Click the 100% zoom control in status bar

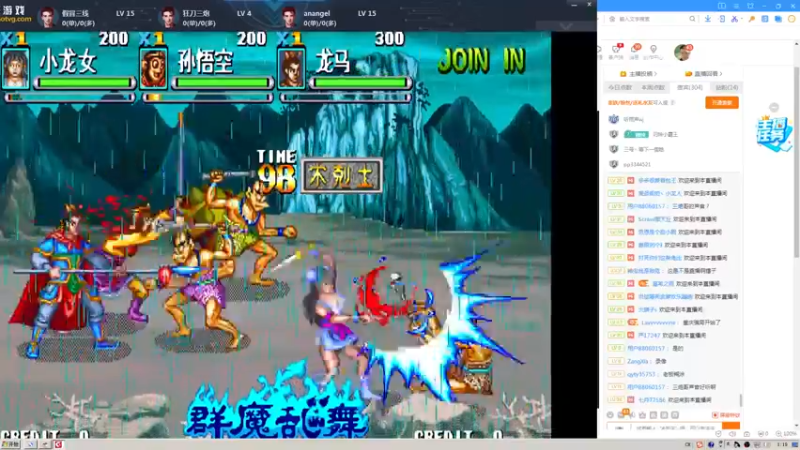coord(786,434)
